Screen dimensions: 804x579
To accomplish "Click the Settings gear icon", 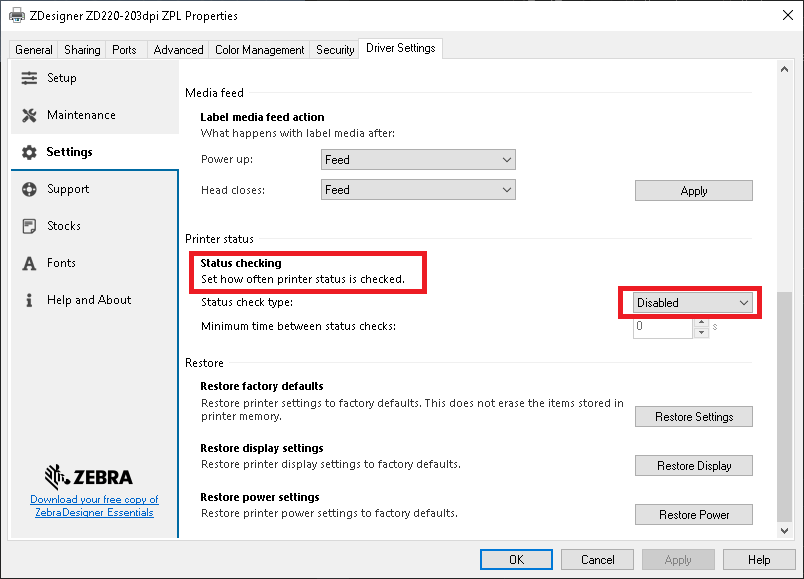I will [x=29, y=152].
